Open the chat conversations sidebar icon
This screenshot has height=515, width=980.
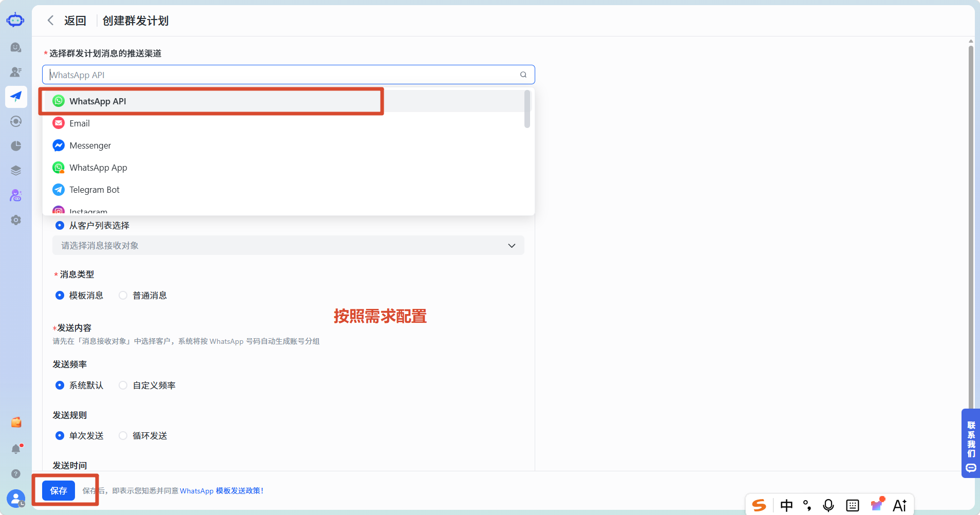click(16, 47)
